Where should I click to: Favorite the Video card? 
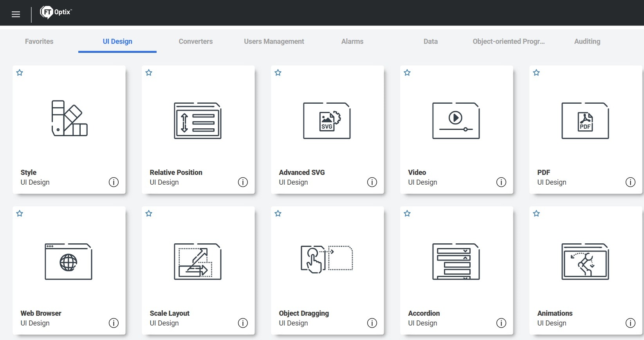[407, 72]
